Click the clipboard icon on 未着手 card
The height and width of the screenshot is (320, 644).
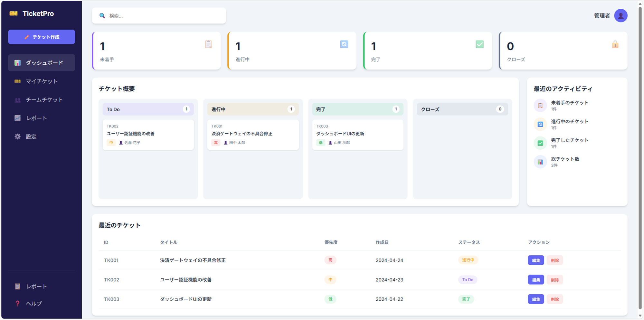208,44
